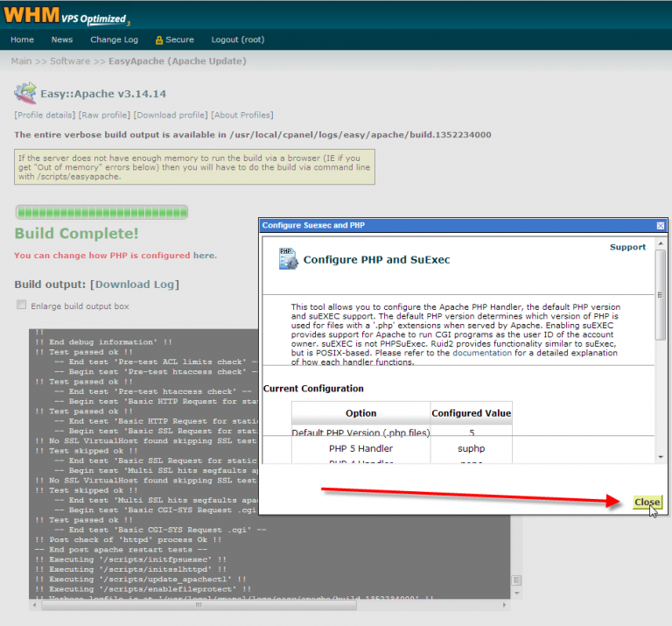Open the News menu item
Screen dimensions: 672x626
(x=61, y=39)
